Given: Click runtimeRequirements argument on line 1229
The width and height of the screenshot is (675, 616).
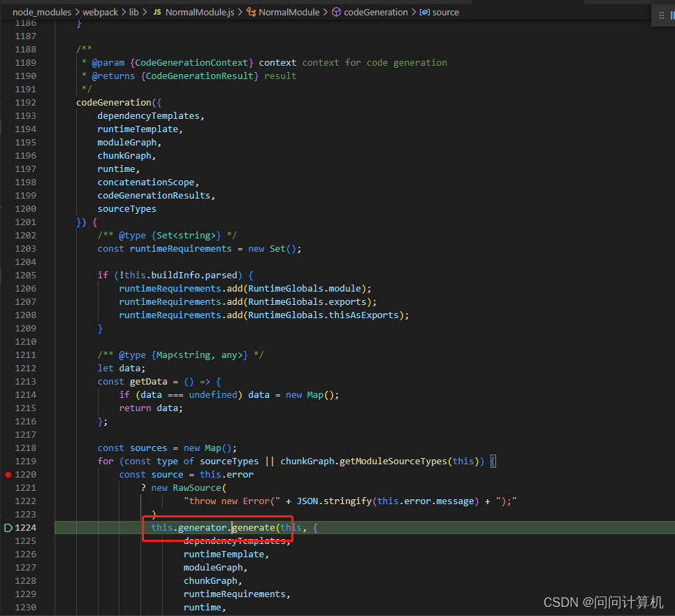Looking at the screenshot, I should tap(235, 594).
